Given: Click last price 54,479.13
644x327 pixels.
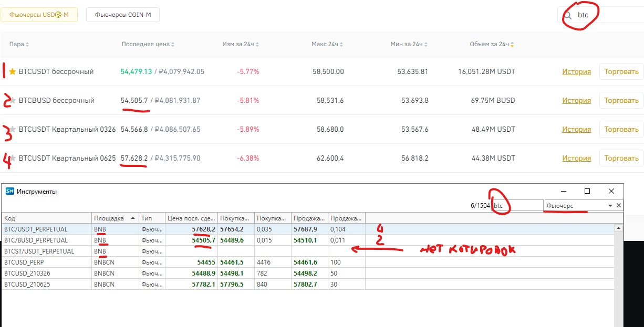Looking at the screenshot, I should point(137,71).
